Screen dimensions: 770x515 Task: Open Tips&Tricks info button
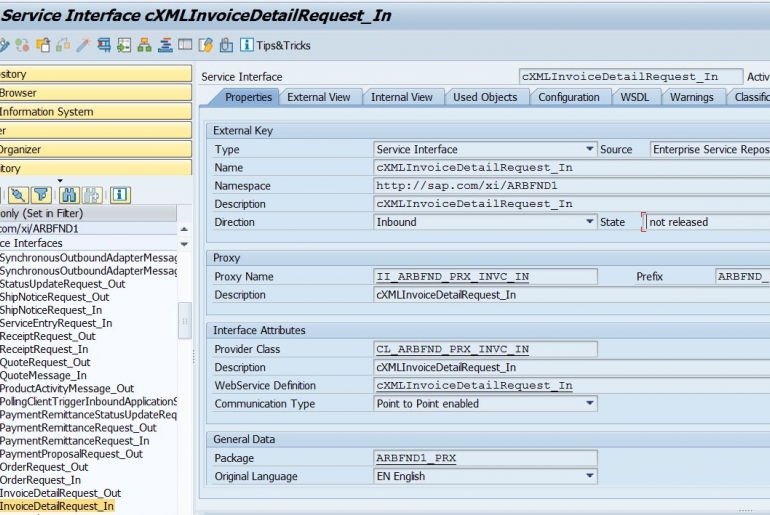pyautogui.click(x=275, y=45)
